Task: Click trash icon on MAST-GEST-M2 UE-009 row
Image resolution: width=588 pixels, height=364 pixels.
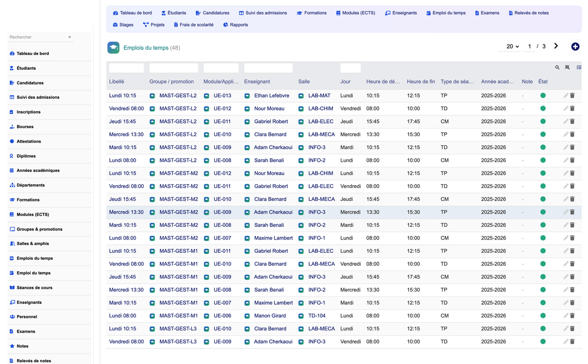Action: coord(572,212)
